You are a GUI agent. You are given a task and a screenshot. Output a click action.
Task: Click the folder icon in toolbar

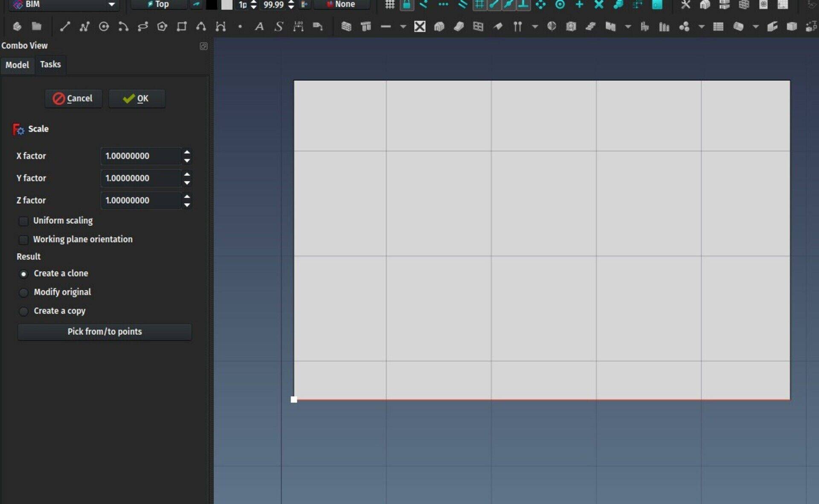tap(37, 26)
